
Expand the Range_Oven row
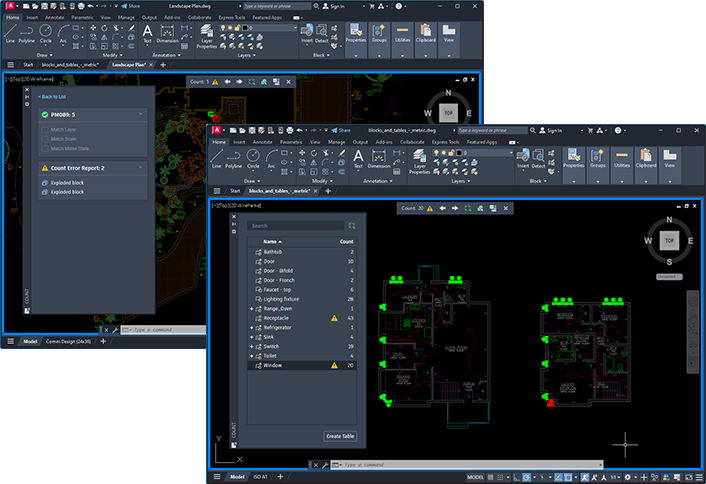pyautogui.click(x=252, y=309)
